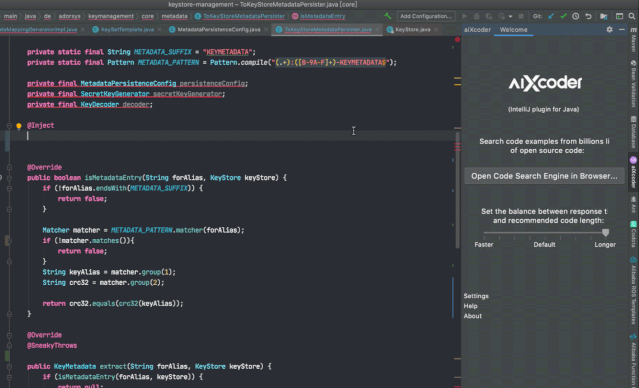This screenshot has width=639, height=388.
Task: Collapse the isMetadataEntry method fold marker
Action: click(x=9, y=178)
